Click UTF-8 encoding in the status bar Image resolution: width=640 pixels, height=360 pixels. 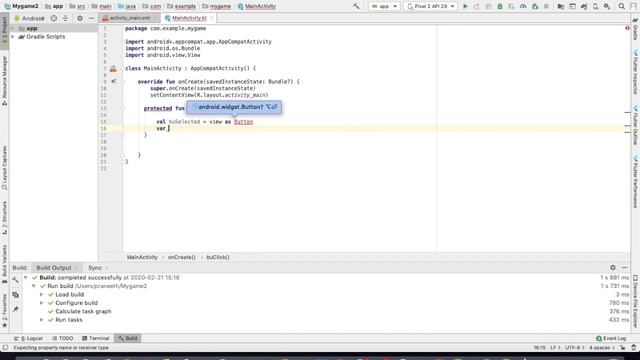(575, 348)
